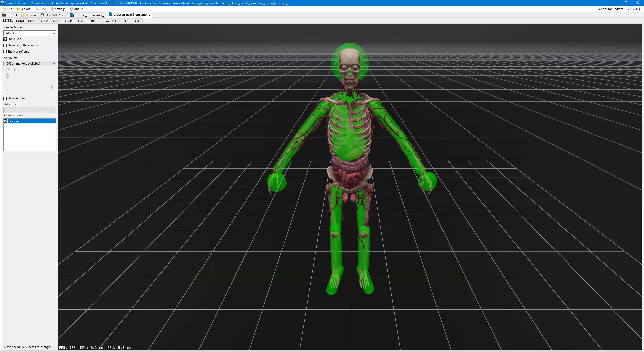Click the version number v10.2.3850
This screenshot has height=352, width=644.
(x=634, y=9)
